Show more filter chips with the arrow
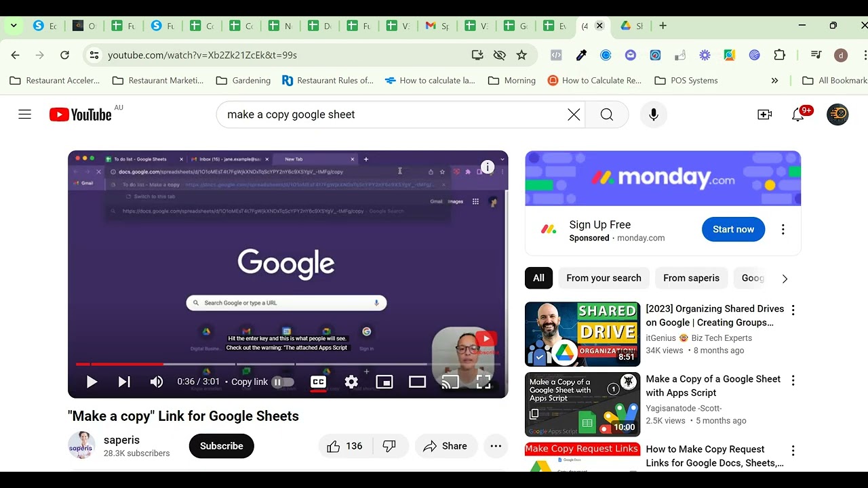 coord(785,279)
